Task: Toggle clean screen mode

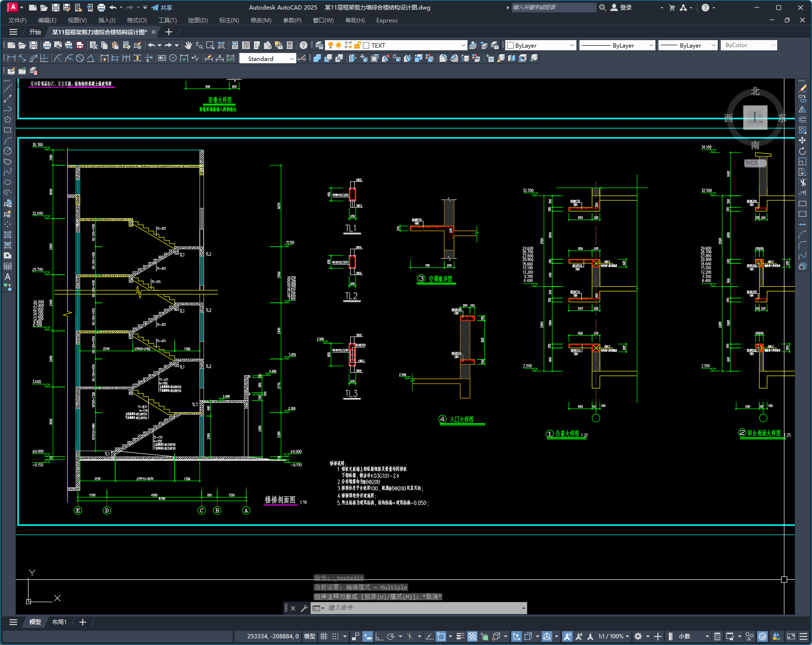Action: [791, 636]
